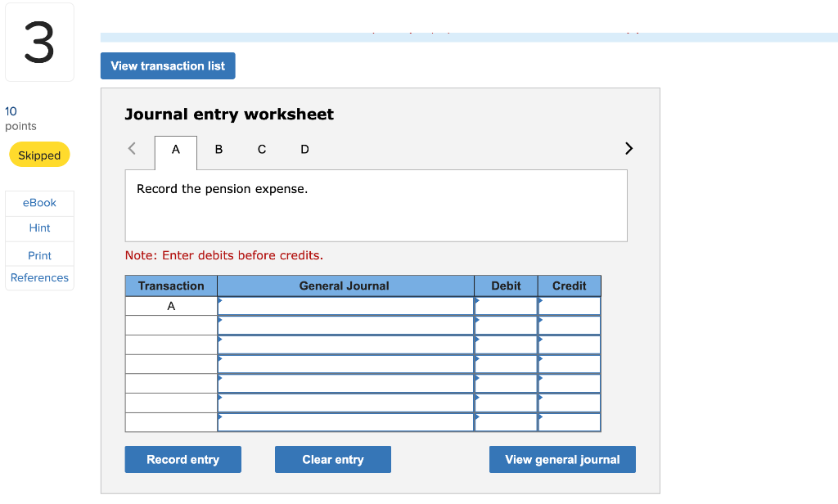The width and height of the screenshot is (838, 504).
Task: Click the '10 points' label
Action: point(20,119)
